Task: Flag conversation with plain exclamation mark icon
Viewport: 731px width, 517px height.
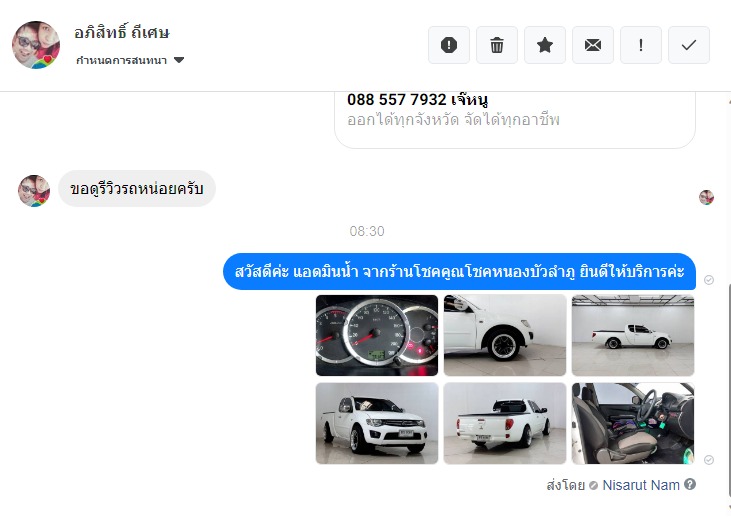Action: coord(641,45)
